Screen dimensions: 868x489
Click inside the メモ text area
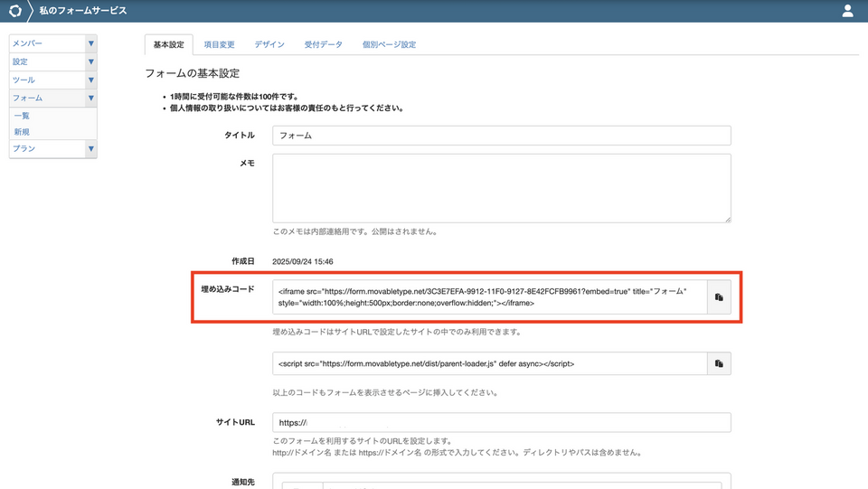pos(502,189)
